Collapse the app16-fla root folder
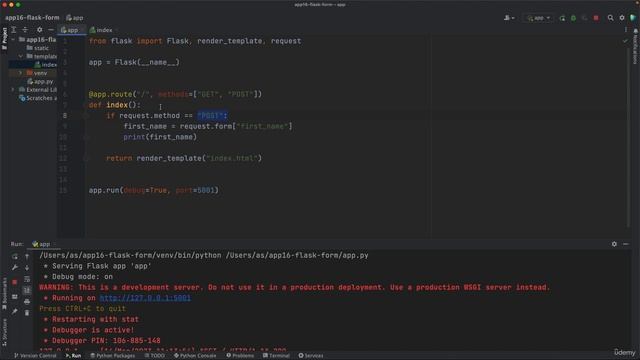The width and height of the screenshot is (640, 360). [x=13, y=40]
